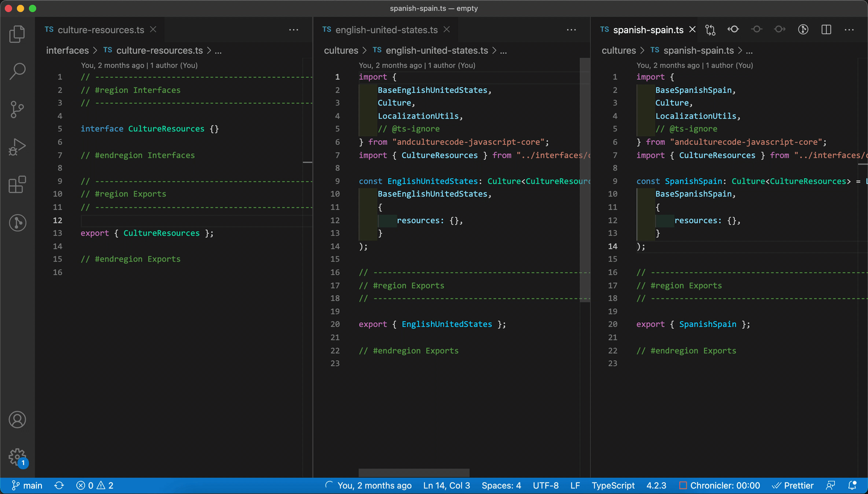Viewport: 868px width, 494px height.
Task: Open the Source Control view
Action: click(17, 109)
